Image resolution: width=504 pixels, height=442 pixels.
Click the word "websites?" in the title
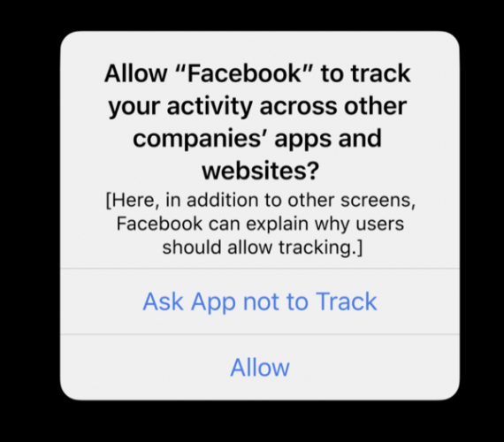(260, 171)
